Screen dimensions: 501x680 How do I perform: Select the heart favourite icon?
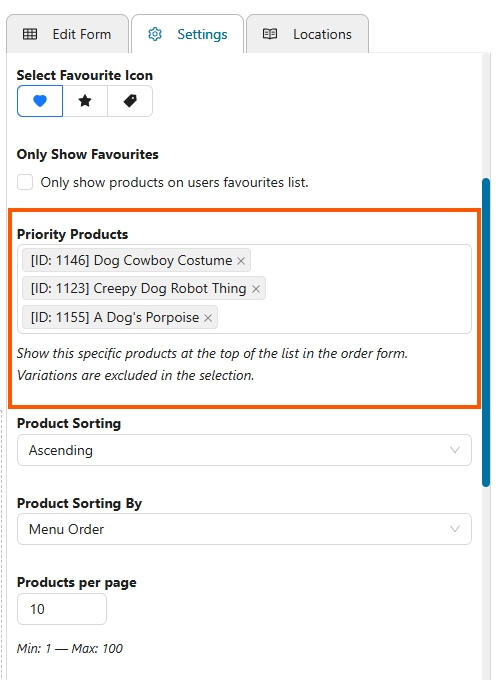coord(40,101)
